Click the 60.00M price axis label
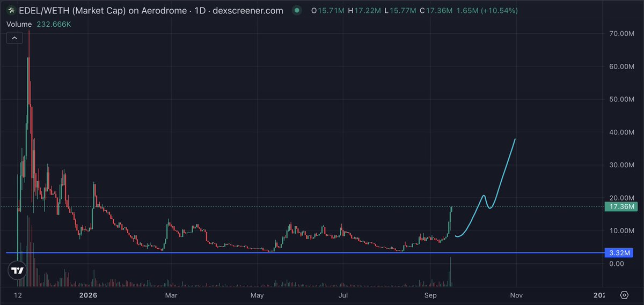This screenshot has width=644, height=305. pos(623,66)
